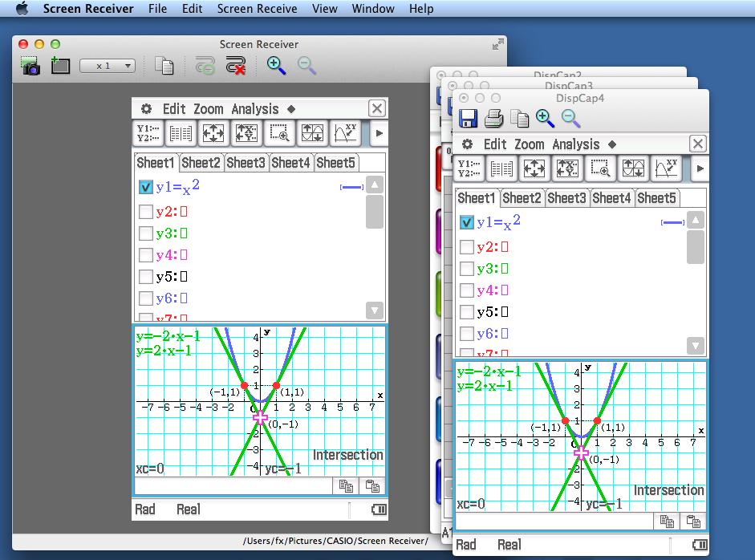Viewport: 755px width, 560px height.
Task: Click the XY arrows zoom icon in DispCap4
Action: click(x=567, y=168)
